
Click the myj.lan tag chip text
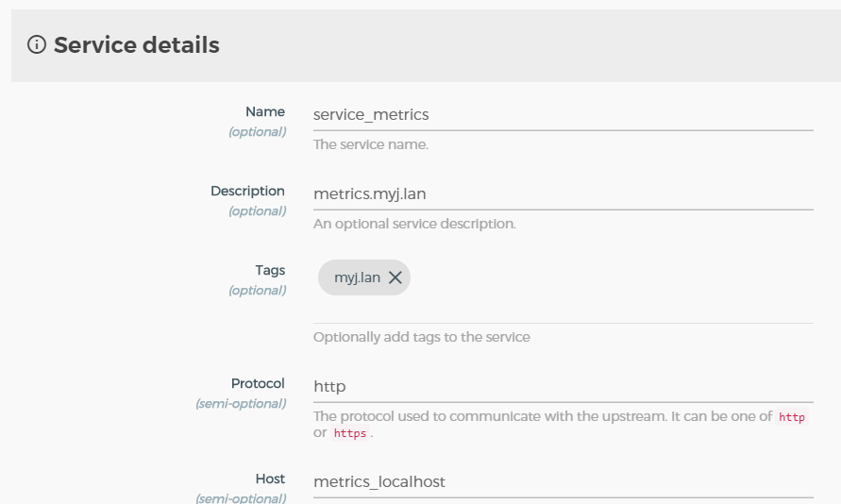pyautogui.click(x=357, y=277)
